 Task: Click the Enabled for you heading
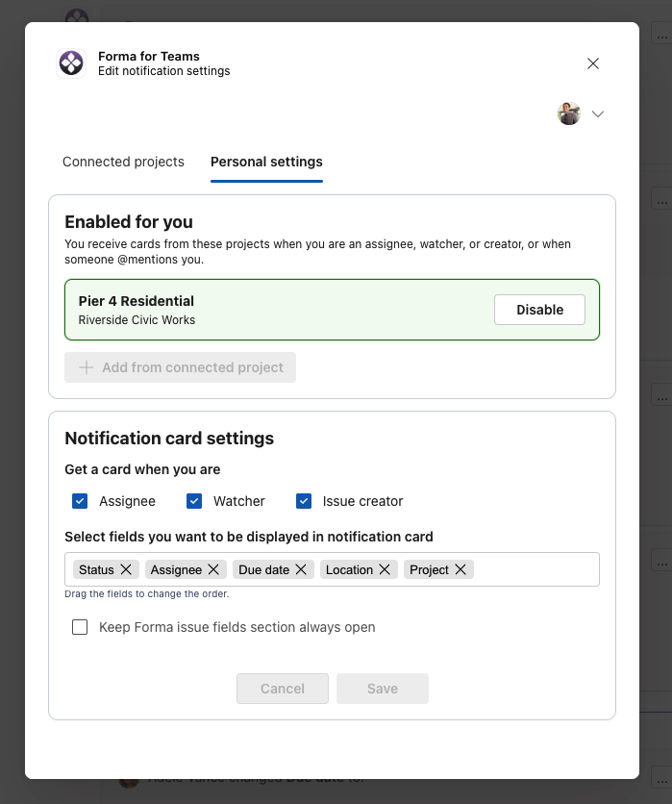tap(129, 222)
